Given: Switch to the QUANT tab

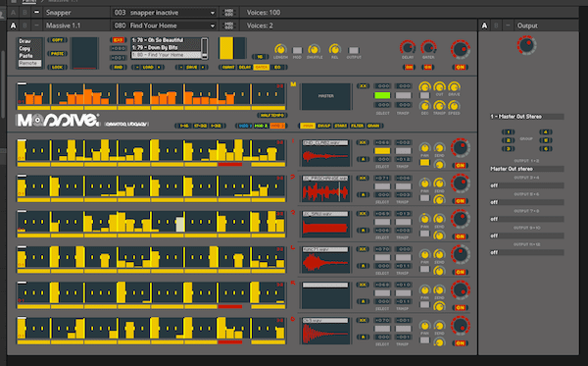Looking at the screenshot, I should coord(228,67).
